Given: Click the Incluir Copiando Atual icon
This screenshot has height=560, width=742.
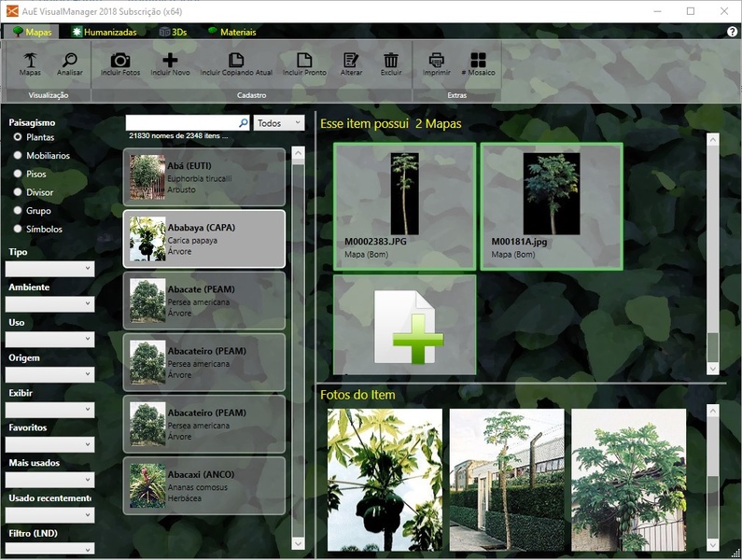Looking at the screenshot, I should click(236, 62).
